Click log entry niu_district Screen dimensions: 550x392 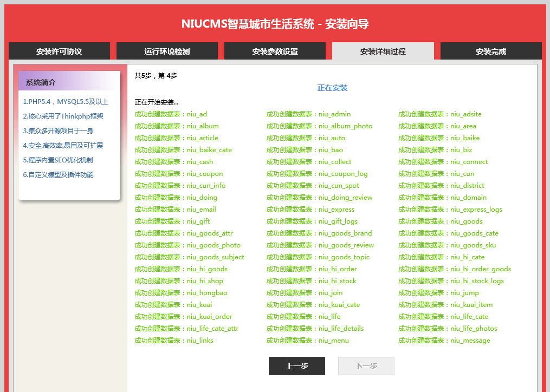pos(441,186)
